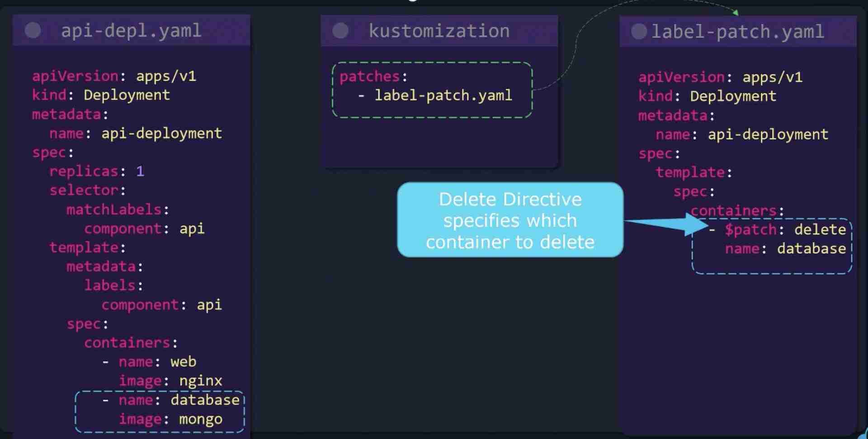
Task: Click the circle dot in kustomization header
Action: pyautogui.click(x=340, y=31)
